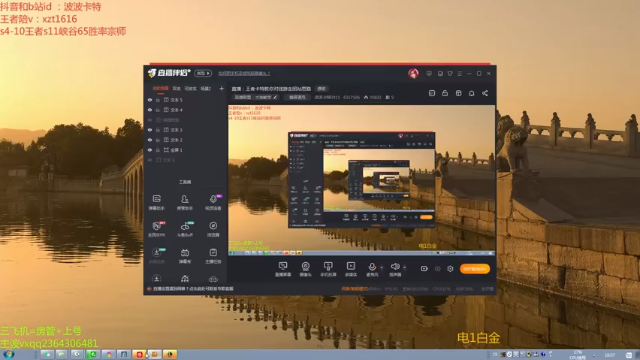Click the orange start live streaming button
The width and height of the screenshot is (640, 360).
point(475,269)
